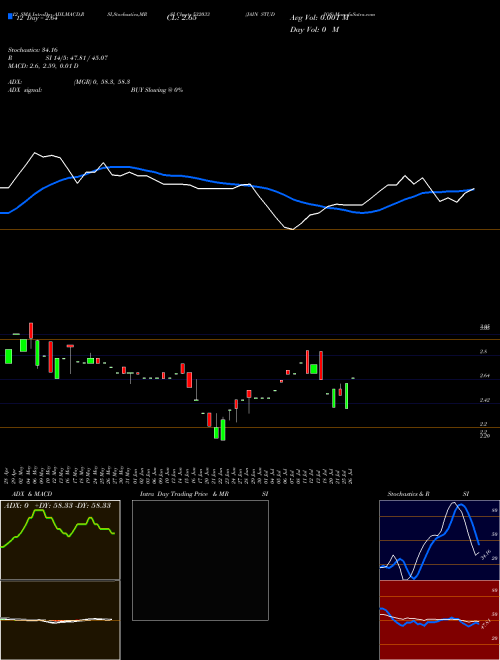Click the 2.8 price axis label
500x660 pixels.
point(484,351)
